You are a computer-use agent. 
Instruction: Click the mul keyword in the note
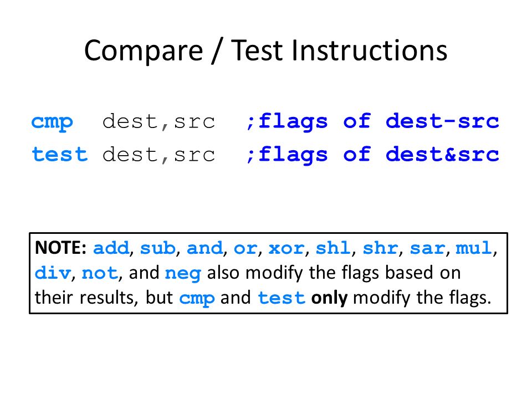473,248
